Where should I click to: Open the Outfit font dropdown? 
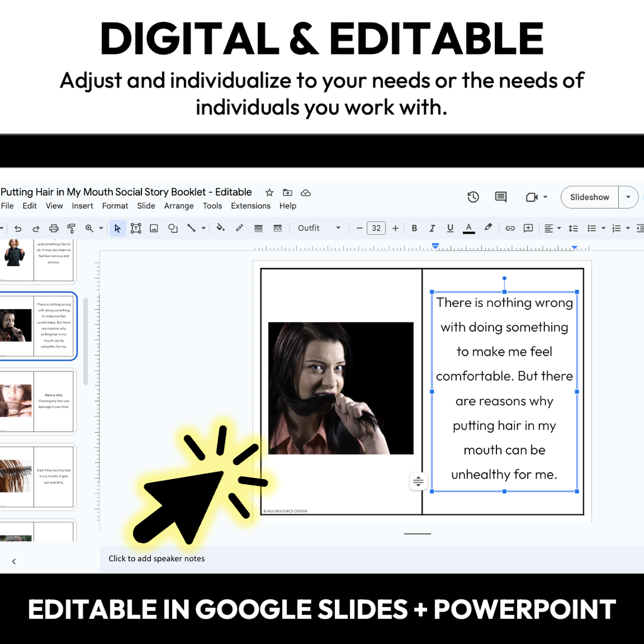click(319, 228)
